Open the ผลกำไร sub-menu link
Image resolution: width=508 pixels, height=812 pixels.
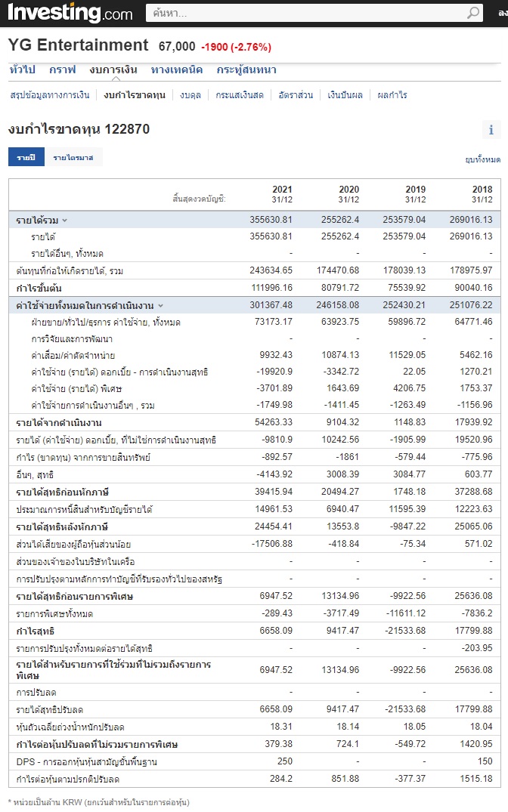[392, 94]
